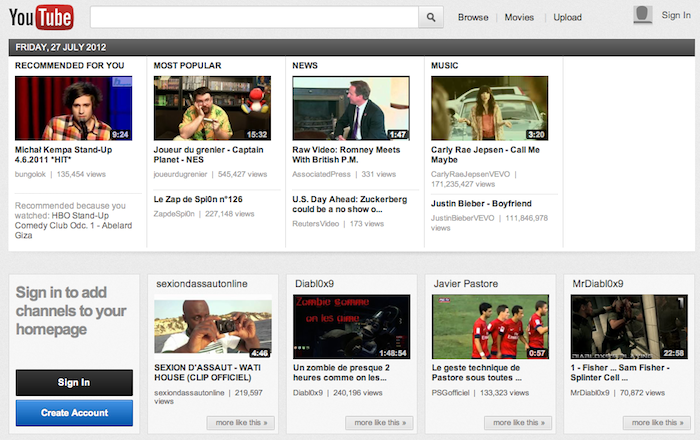Open the Browse menu item
Screen dimensions: 700x440
click(473, 17)
